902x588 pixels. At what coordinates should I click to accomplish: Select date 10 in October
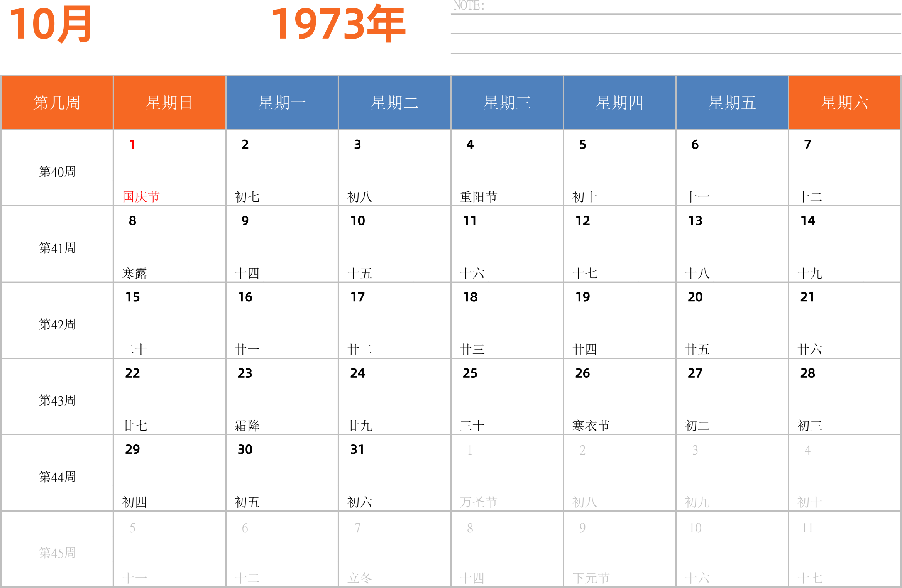(x=357, y=221)
